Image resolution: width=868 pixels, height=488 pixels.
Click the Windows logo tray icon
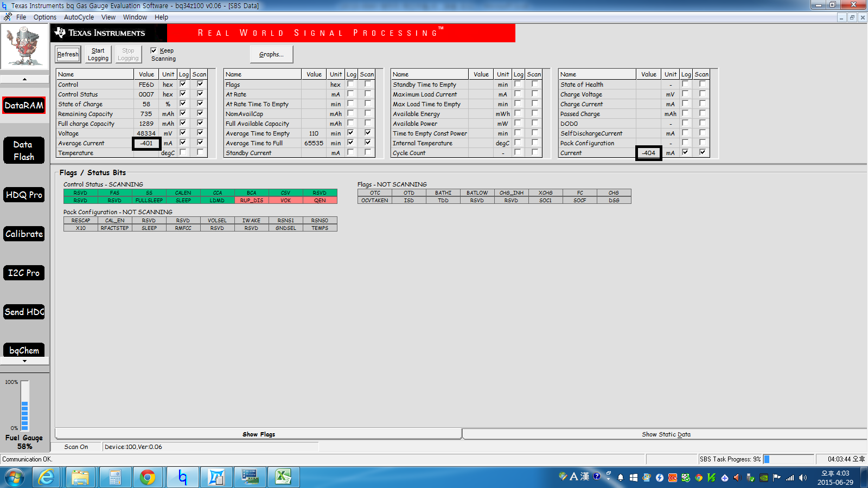click(x=634, y=478)
